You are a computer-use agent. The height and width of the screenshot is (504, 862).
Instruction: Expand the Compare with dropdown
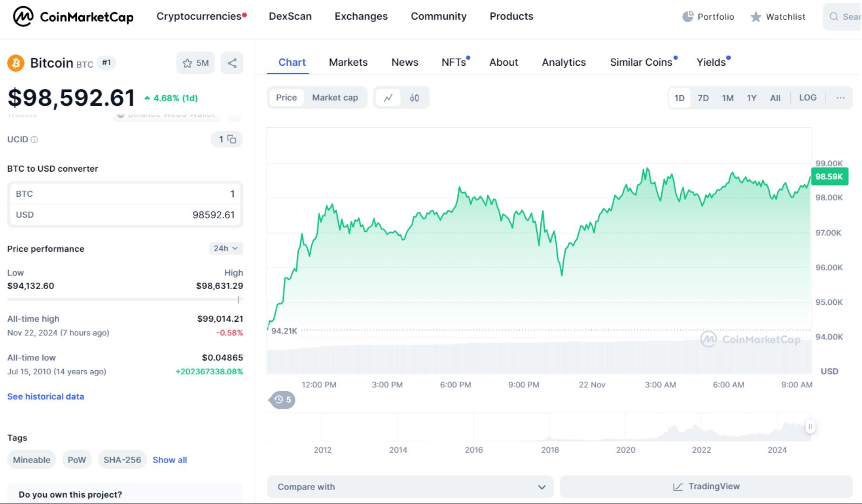(410, 487)
